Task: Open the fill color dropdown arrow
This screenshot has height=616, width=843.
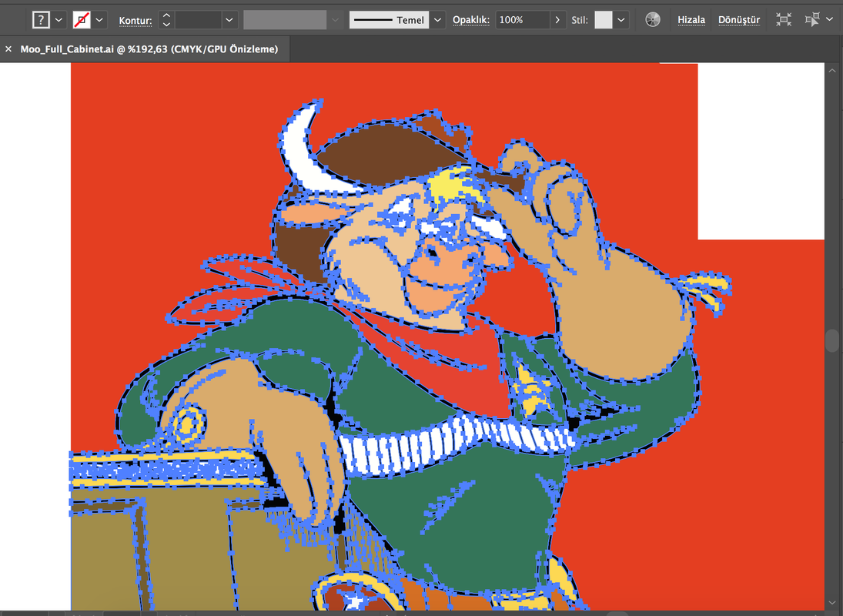Action: (x=59, y=20)
